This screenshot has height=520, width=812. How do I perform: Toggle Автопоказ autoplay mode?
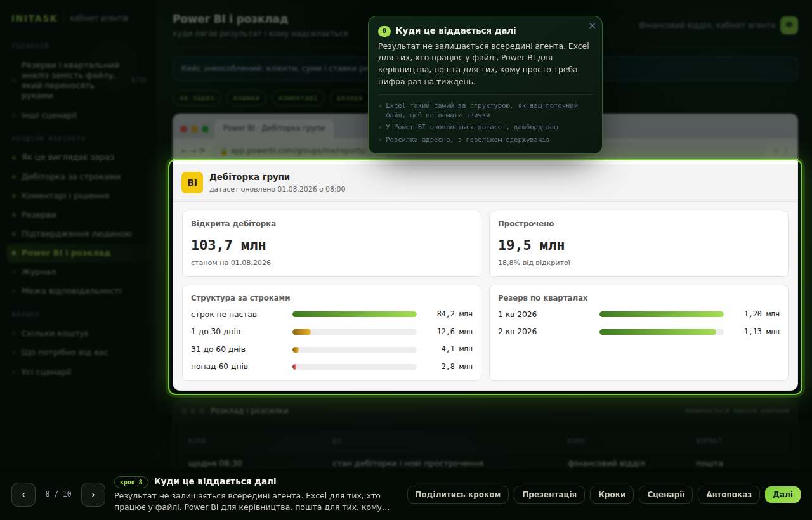click(x=729, y=495)
